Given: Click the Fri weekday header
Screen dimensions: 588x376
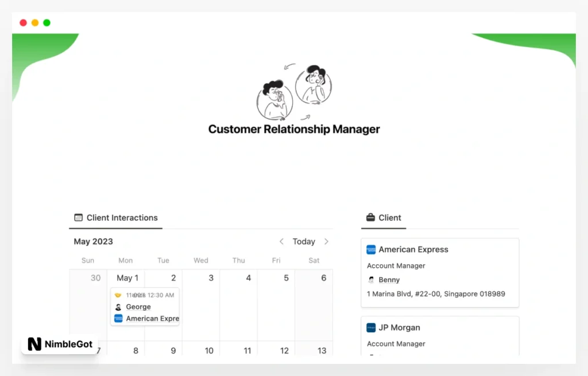Looking at the screenshot, I should (x=276, y=261).
